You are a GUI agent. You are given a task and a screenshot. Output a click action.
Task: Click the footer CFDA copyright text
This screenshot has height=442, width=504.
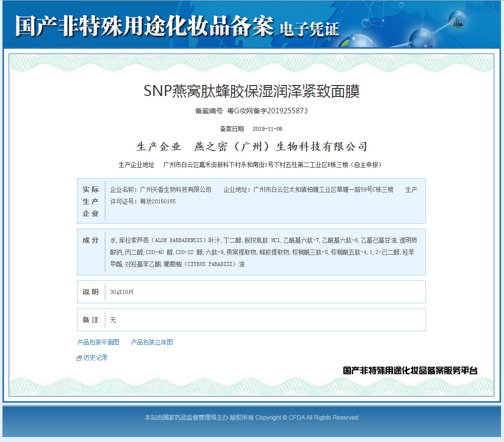point(251,418)
